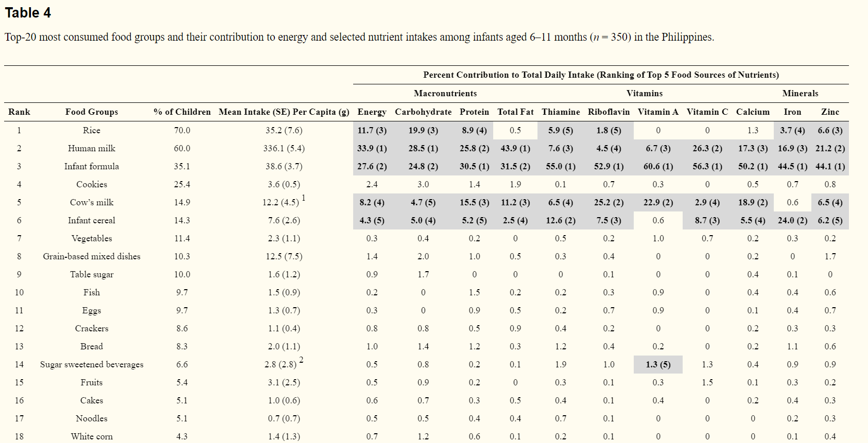Select the table caption about Philippine infants

[359, 37]
